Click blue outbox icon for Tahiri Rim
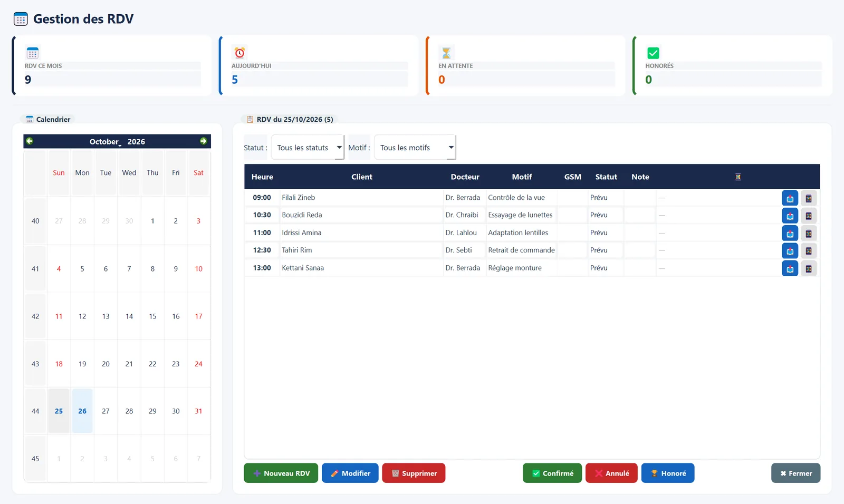This screenshot has width=844, height=504. pyautogui.click(x=790, y=251)
